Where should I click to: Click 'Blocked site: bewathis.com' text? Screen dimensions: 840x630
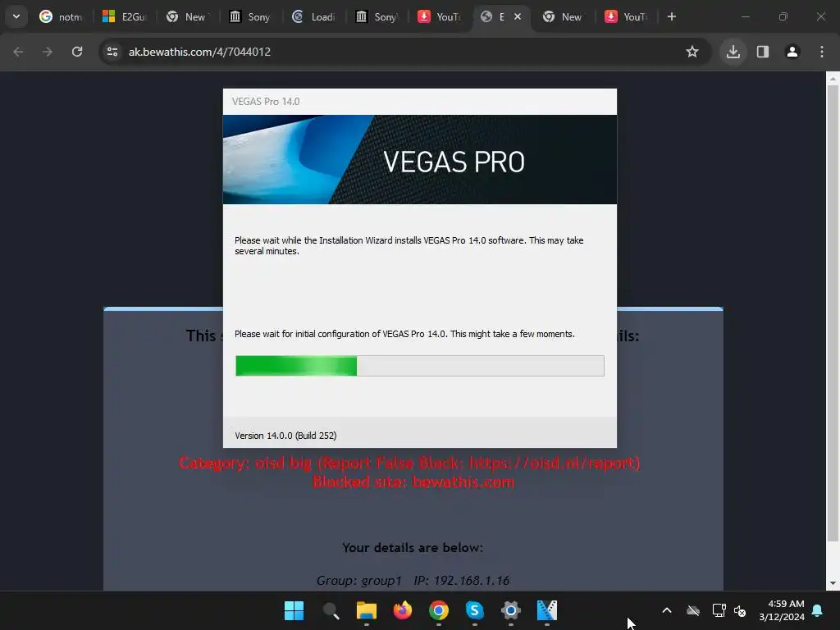tap(413, 482)
